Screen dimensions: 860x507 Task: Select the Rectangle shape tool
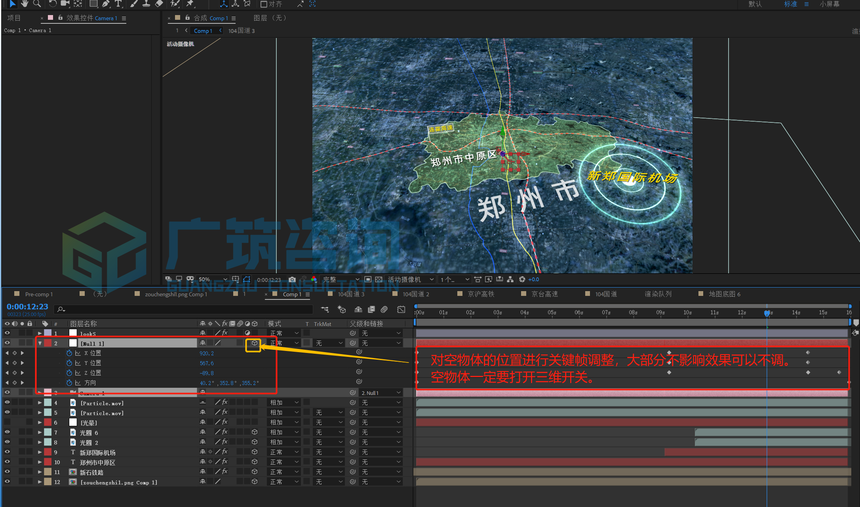click(x=93, y=3)
